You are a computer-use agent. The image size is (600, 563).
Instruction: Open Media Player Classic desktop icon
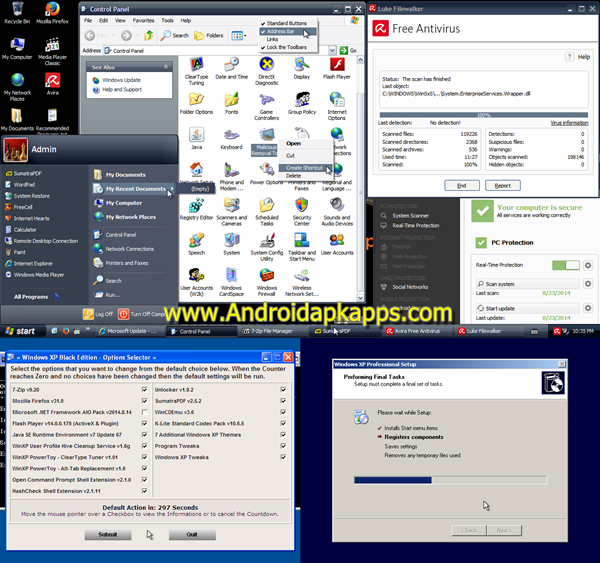[52, 51]
